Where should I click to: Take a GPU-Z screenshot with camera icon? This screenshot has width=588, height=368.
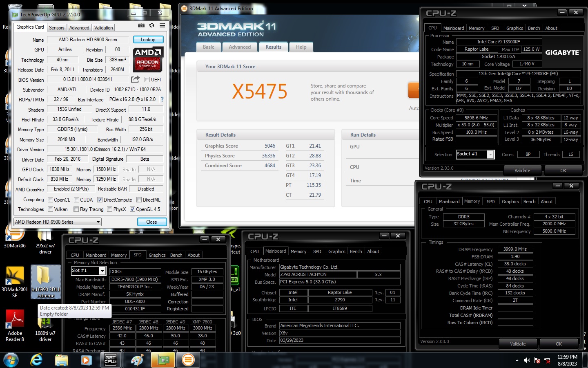(141, 25)
